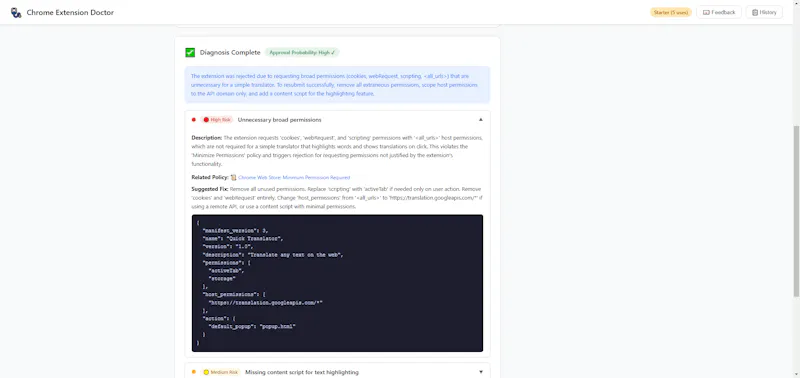Click the "description" code line
The width and height of the screenshot is (800, 378).
pos(273,255)
